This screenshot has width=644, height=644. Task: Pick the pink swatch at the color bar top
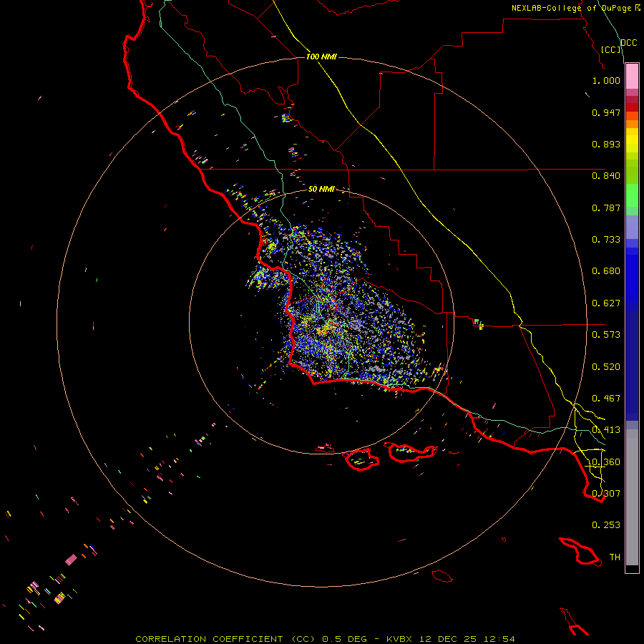632,77
